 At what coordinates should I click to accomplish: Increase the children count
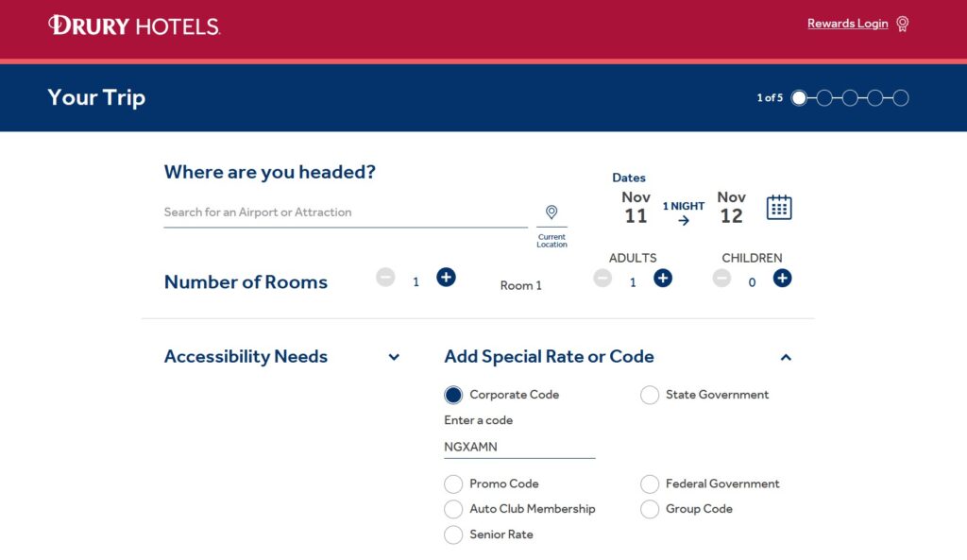[782, 279]
